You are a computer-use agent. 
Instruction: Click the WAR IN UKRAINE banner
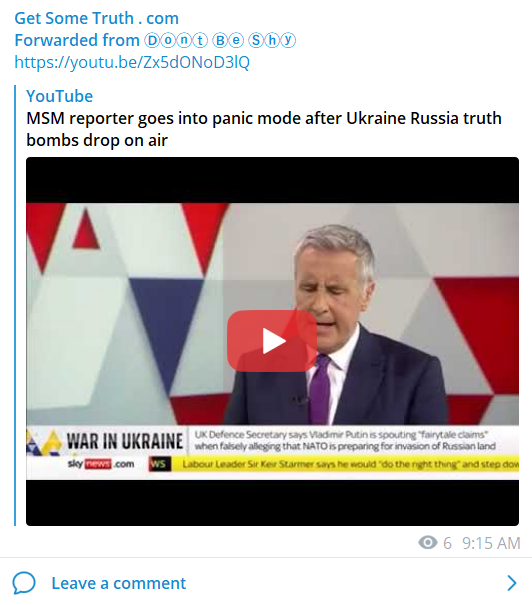[125, 441]
